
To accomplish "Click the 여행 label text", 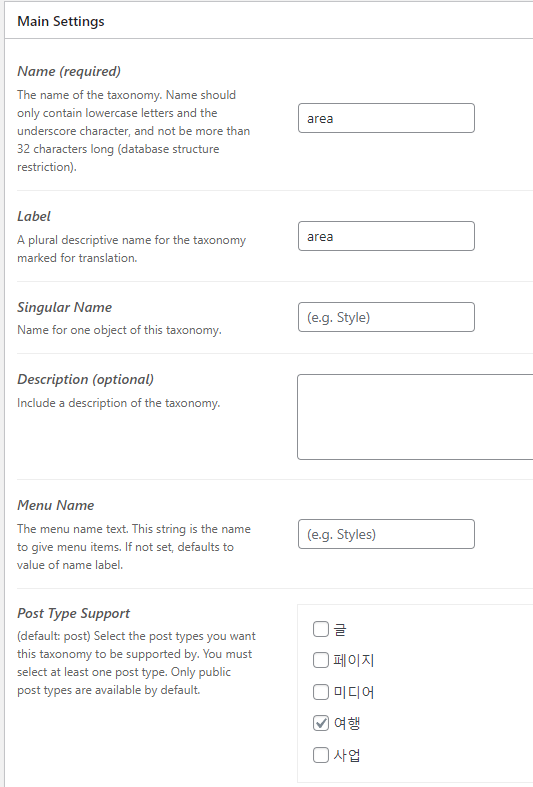I will (x=347, y=723).
